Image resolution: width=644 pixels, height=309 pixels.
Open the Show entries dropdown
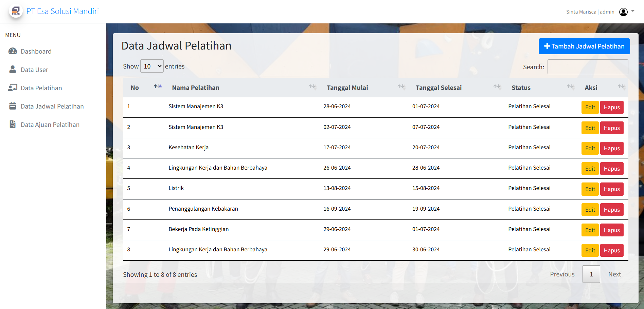tap(152, 66)
